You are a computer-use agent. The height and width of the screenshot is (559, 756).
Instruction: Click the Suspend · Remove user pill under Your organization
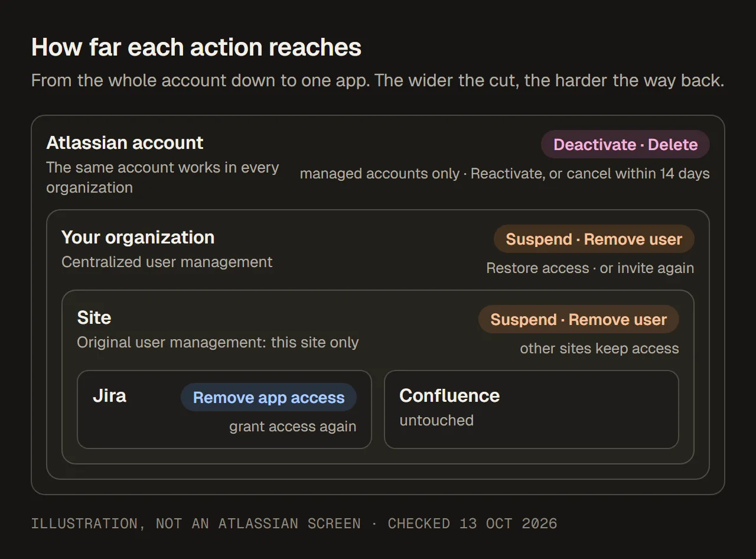click(x=594, y=239)
